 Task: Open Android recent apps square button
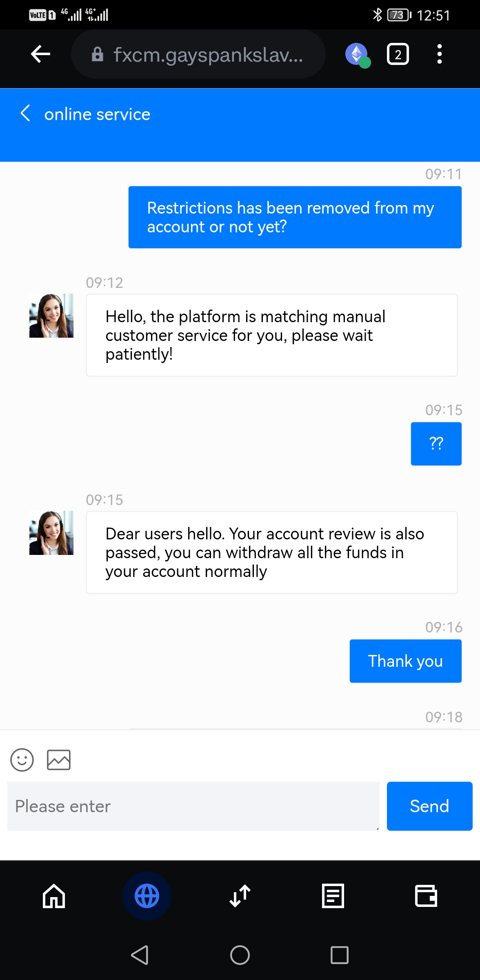pyautogui.click(x=340, y=955)
